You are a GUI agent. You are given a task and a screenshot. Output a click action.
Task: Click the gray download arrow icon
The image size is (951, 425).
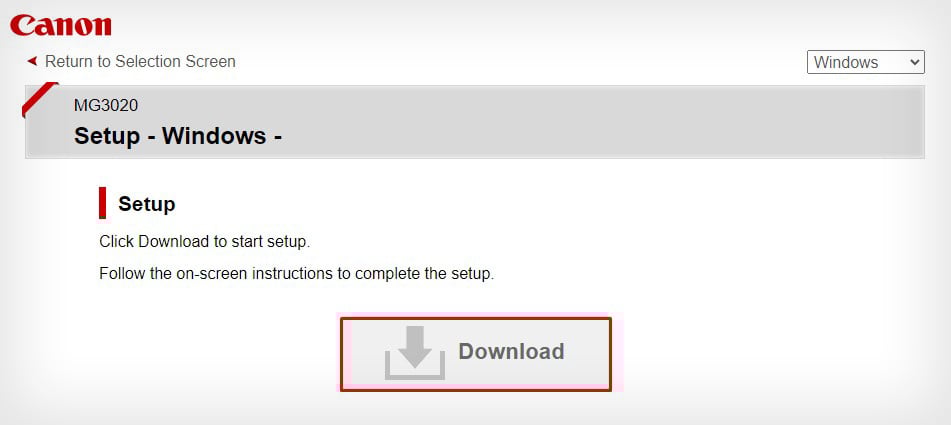click(x=415, y=353)
